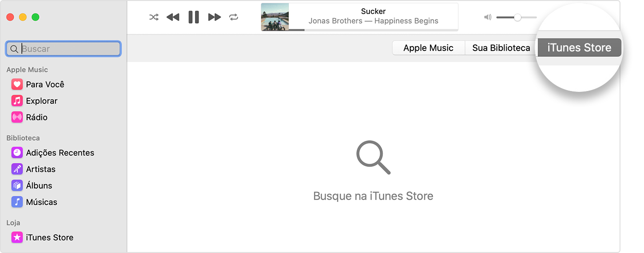Switch to the Sua Biblioteca tab
The width and height of the screenshot is (644, 253).
click(x=501, y=48)
